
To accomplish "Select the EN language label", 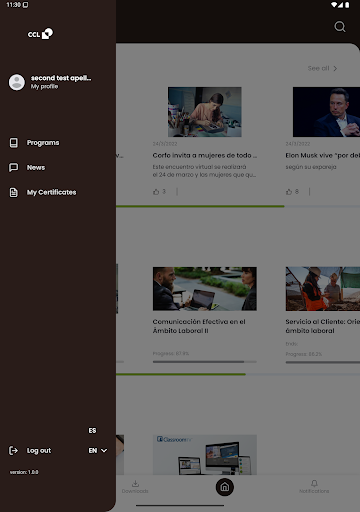I will [x=93, y=451].
